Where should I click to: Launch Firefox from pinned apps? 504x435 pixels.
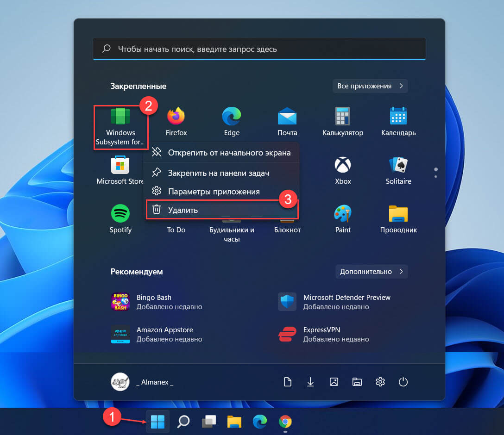pyautogui.click(x=176, y=122)
